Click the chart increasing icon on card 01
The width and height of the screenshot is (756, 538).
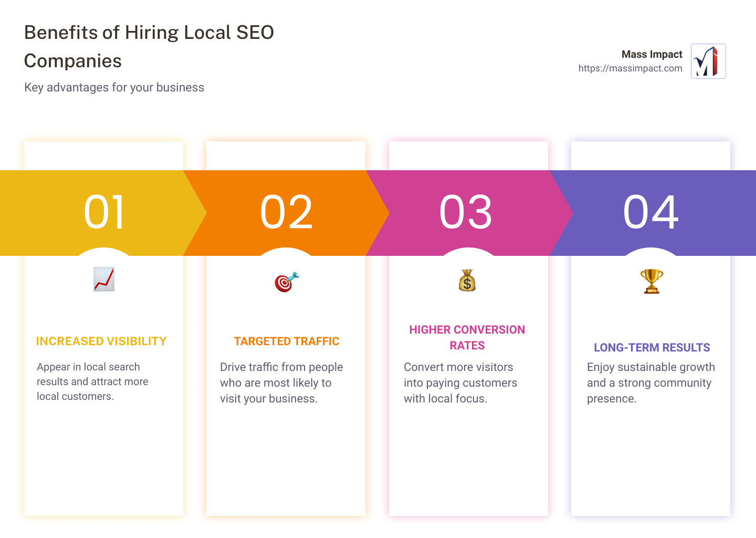tap(103, 280)
